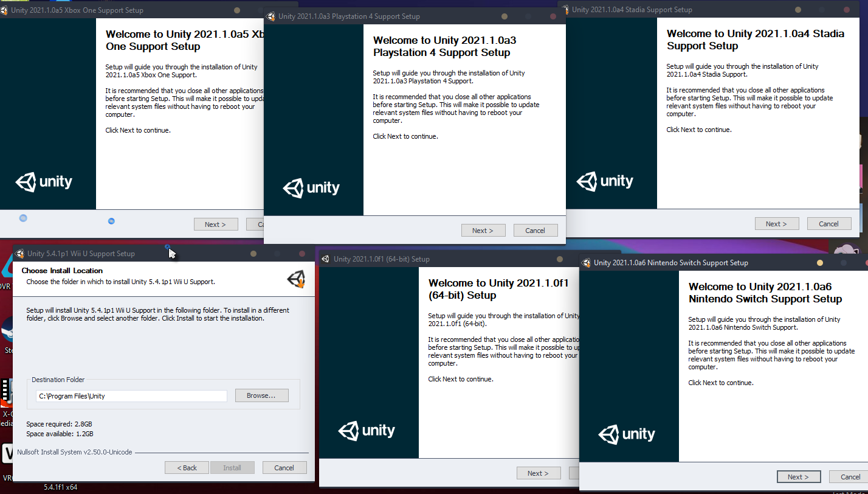The height and width of the screenshot is (494, 868).
Task: Close the Wii U Support Setup window
Action: tap(302, 254)
